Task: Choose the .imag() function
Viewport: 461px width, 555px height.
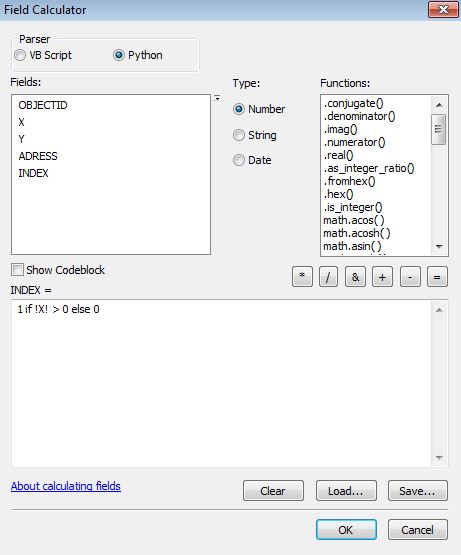Action: click(x=340, y=130)
